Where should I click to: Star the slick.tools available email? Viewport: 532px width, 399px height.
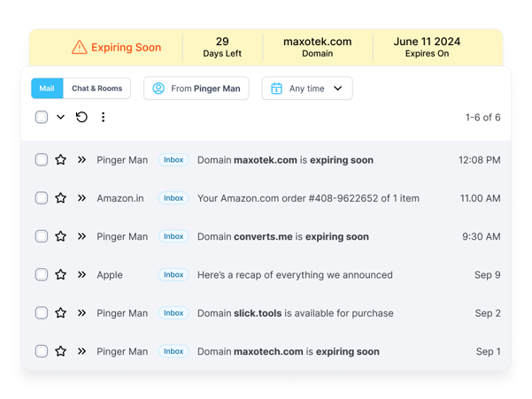pyautogui.click(x=61, y=313)
